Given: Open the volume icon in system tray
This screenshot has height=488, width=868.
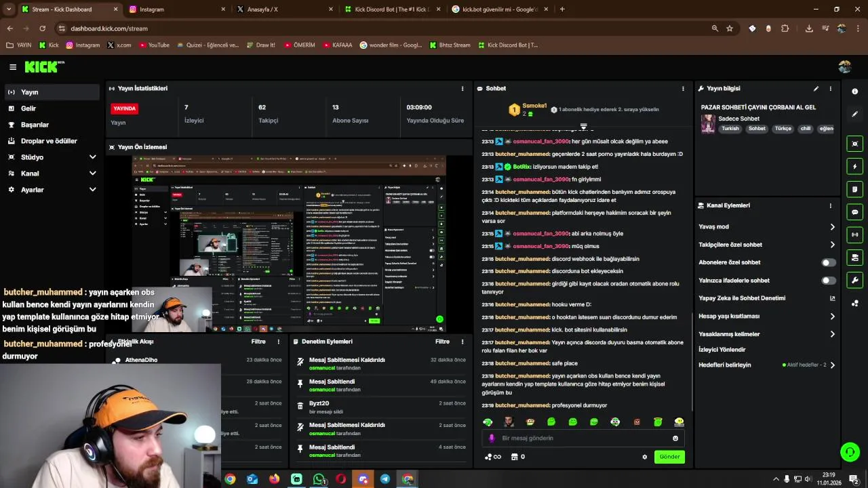Looking at the screenshot, I should pyautogui.click(x=809, y=479).
